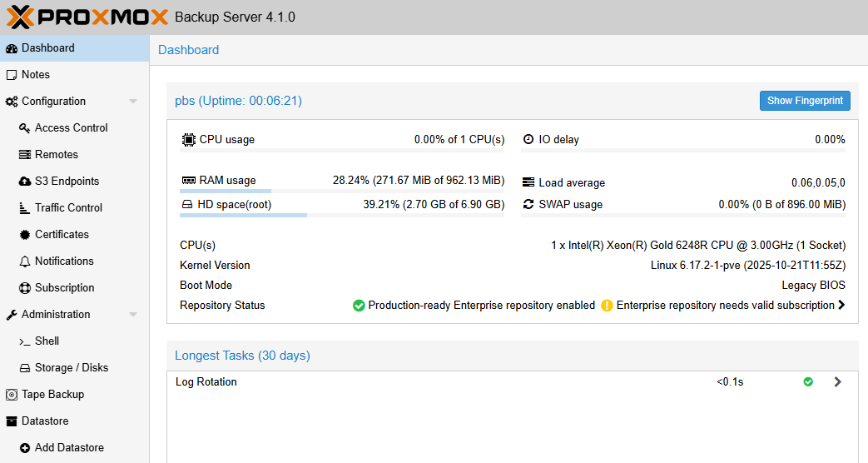The height and width of the screenshot is (463, 868).
Task: Click the Notes sticky-note icon
Action: 12,75
